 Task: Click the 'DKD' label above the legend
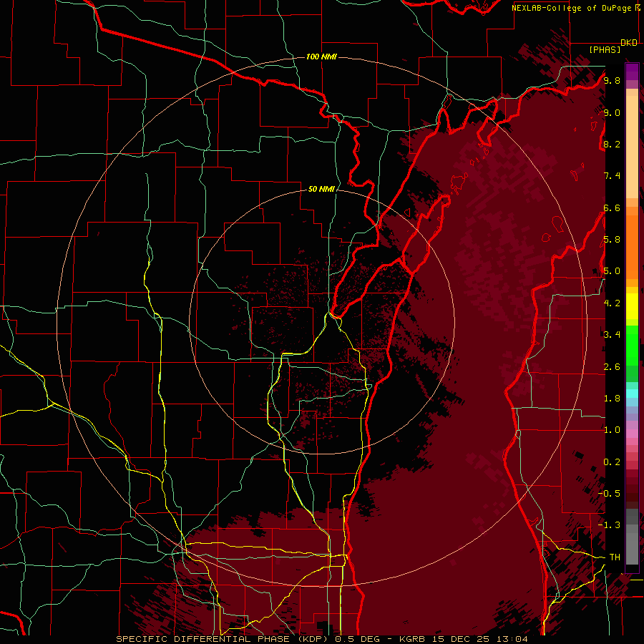(629, 43)
